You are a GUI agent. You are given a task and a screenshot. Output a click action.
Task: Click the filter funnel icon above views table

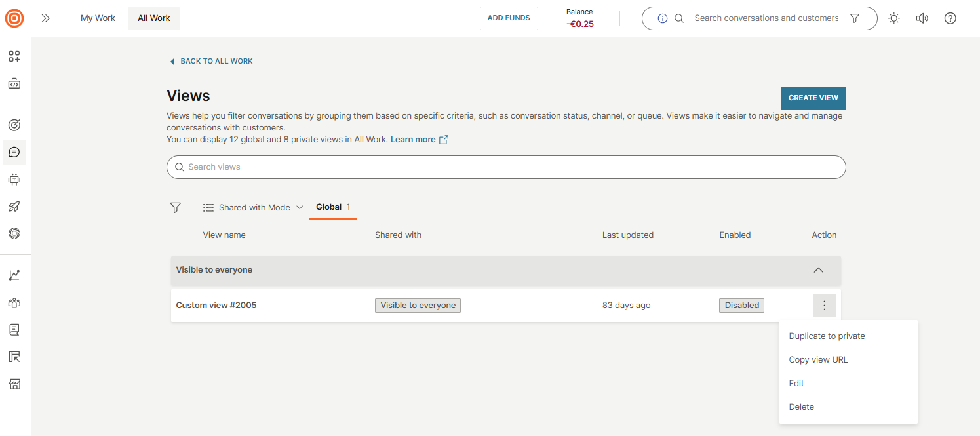[x=175, y=207]
